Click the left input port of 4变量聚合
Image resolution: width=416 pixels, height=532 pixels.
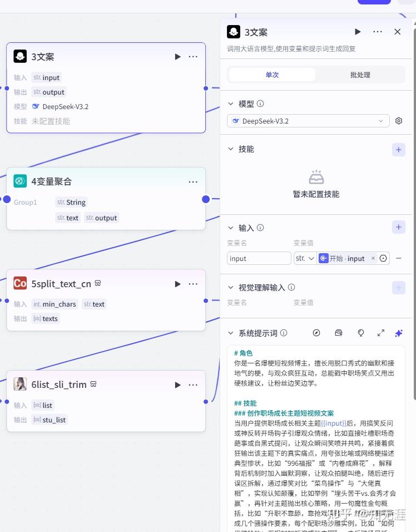[x=7, y=199]
